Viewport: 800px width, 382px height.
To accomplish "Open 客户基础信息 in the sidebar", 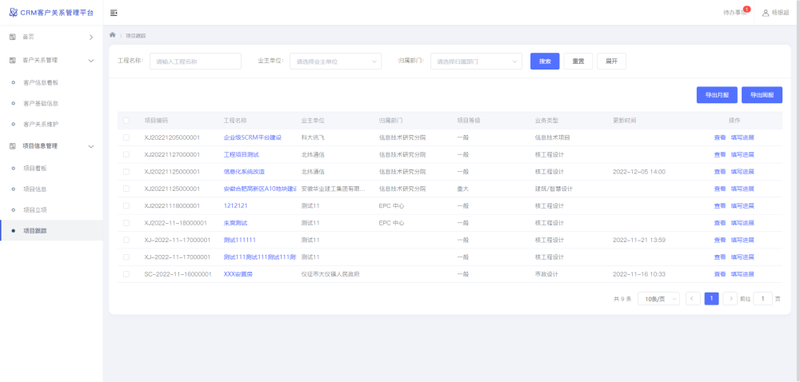I will 41,103.
